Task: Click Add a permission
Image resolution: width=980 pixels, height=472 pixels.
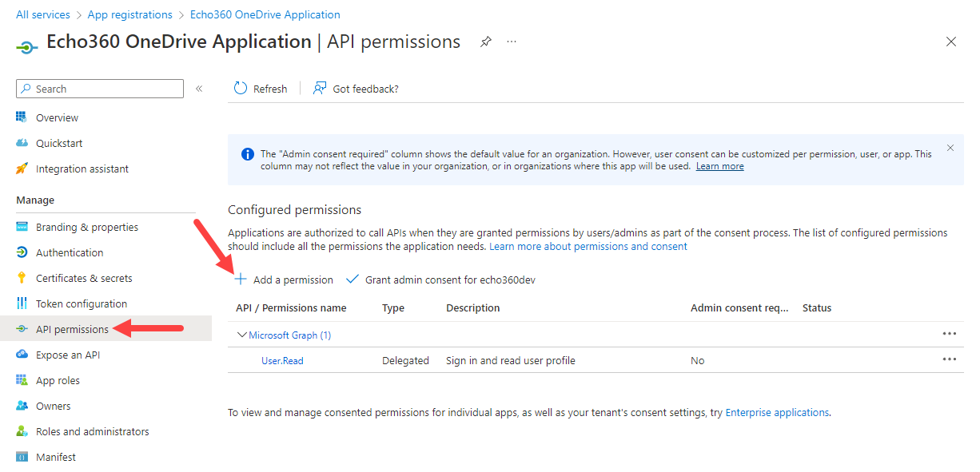Action: click(x=293, y=280)
